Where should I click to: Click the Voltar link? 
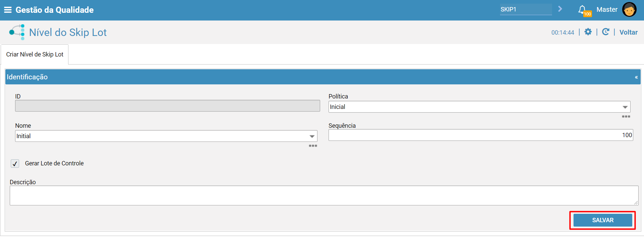tap(628, 32)
